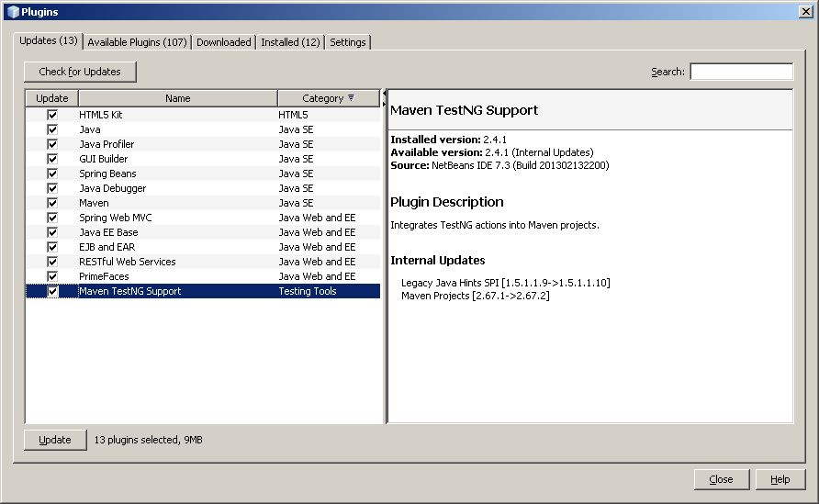Open the Installed (12) tab
Viewport: 819px width, 504px height.
pos(290,42)
